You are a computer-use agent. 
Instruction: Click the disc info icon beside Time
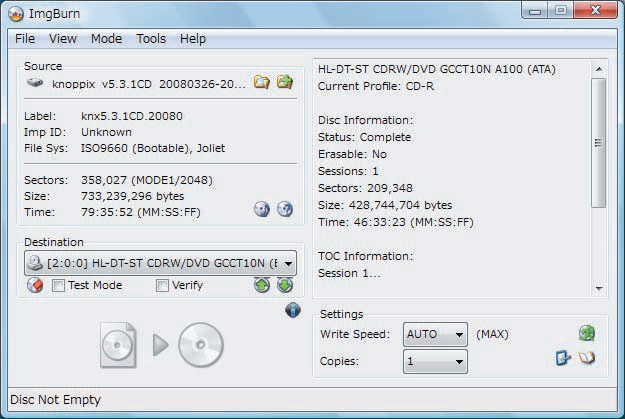(x=262, y=209)
